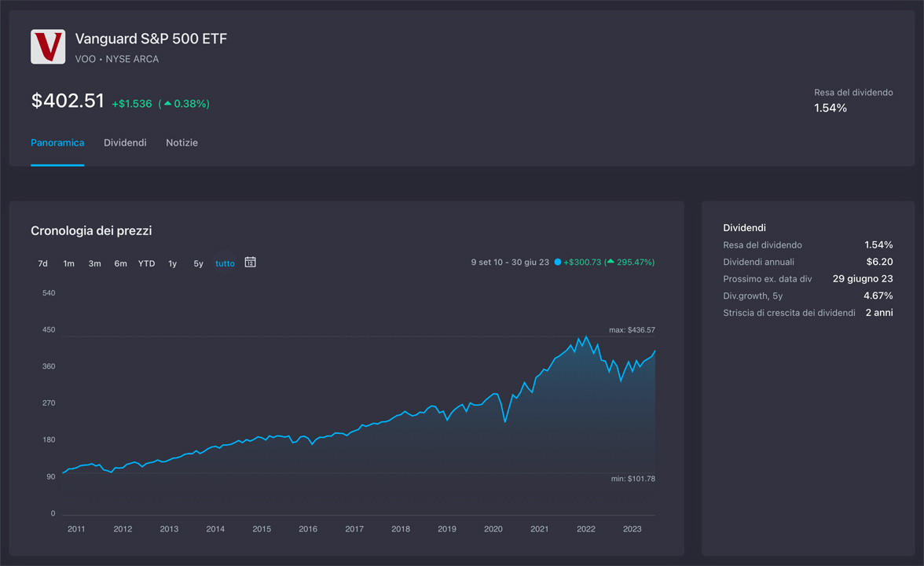Show the 1y price history

pos(172,263)
